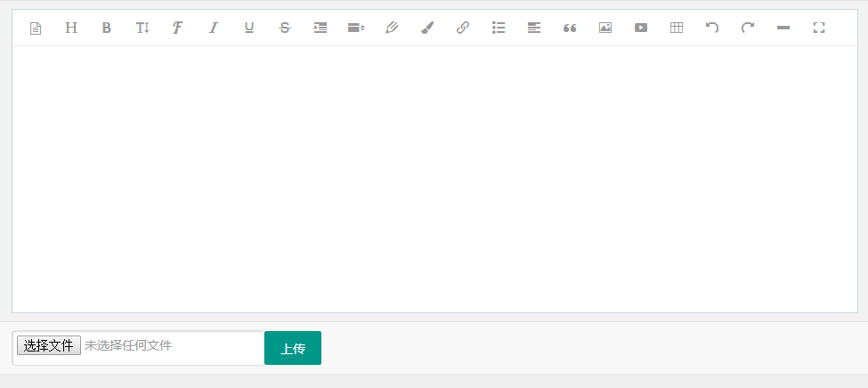Open the heading H format tool
This screenshot has height=388, width=868.
point(71,28)
